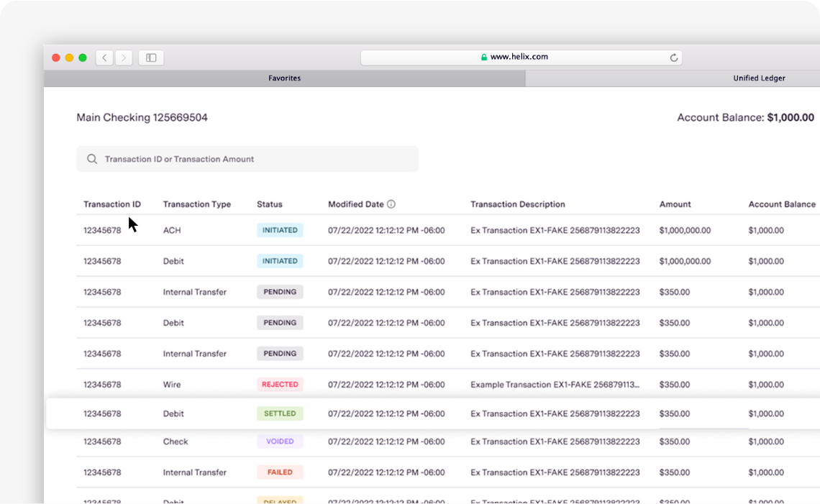This screenshot has height=504, width=820.
Task: Click the Account Balance $1,000.00 display
Action: tap(744, 117)
